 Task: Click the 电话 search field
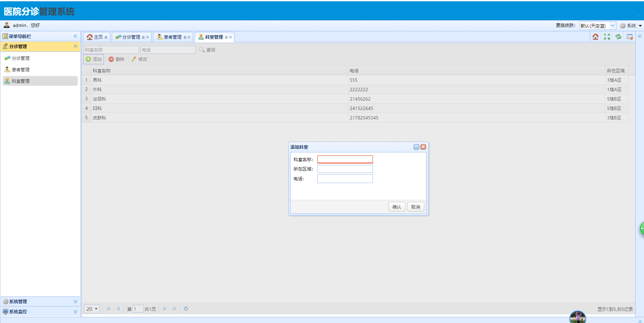(168, 50)
